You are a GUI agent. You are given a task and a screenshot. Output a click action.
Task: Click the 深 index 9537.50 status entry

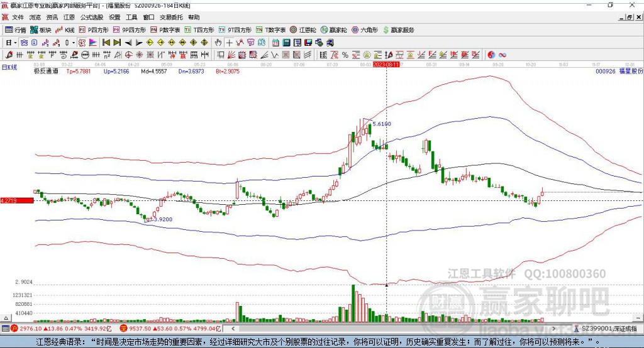[171, 329]
